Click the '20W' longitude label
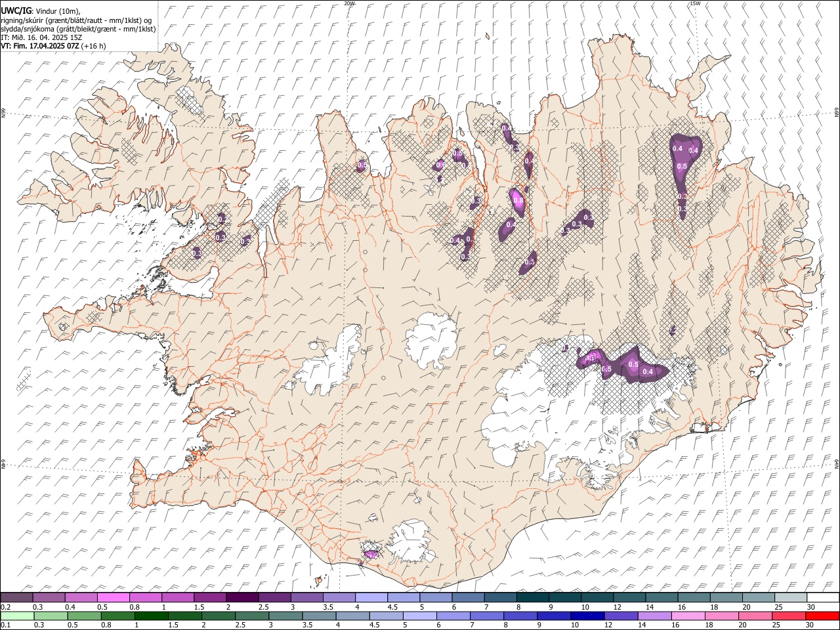 349,3
